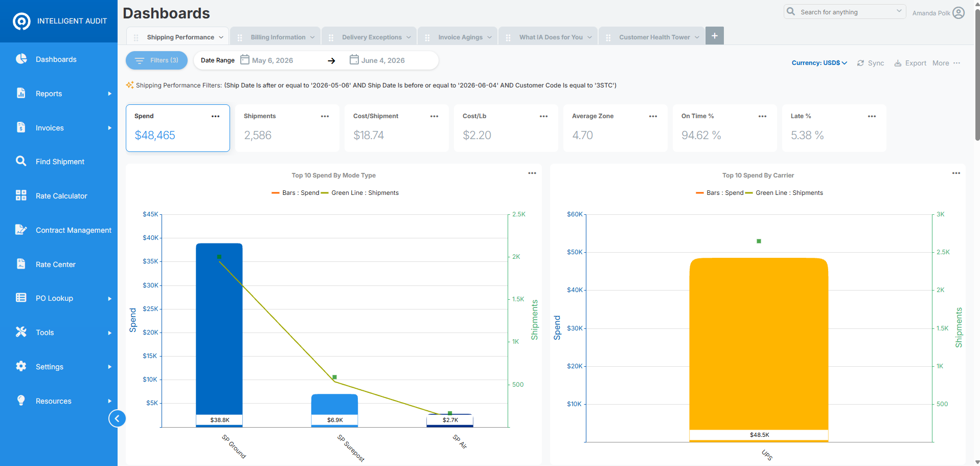Open the Cost/Lb card options menu

[x=544, y=117]
